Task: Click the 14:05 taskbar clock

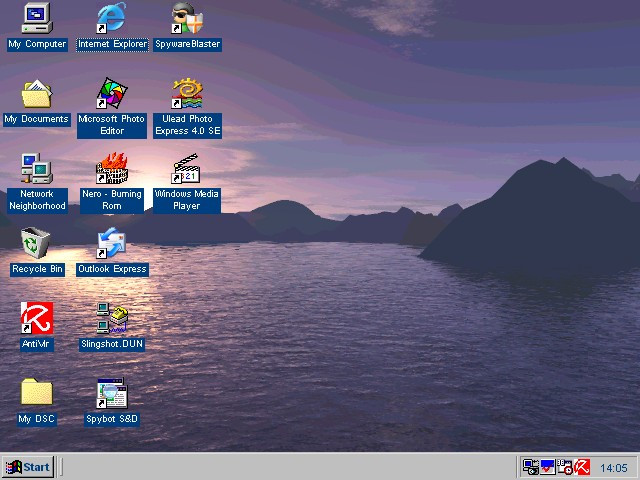Action: pyautogui.click(x=613, y=468)
